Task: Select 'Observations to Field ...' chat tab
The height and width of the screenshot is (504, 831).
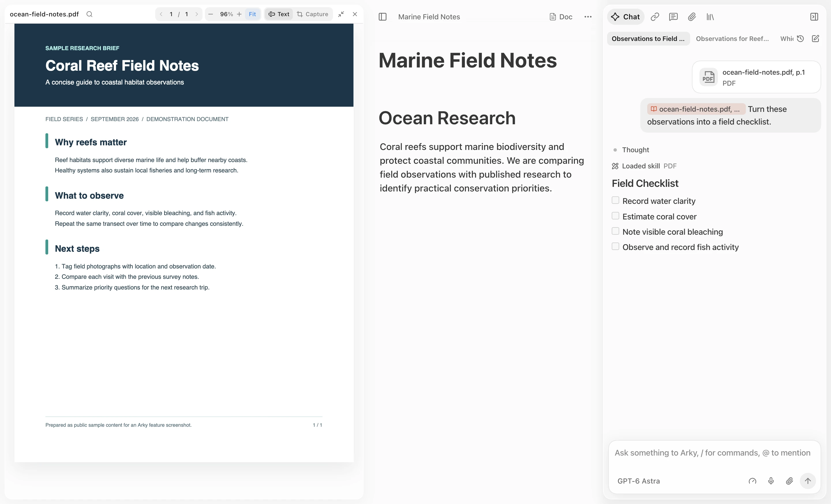Action: pos(648,39)
